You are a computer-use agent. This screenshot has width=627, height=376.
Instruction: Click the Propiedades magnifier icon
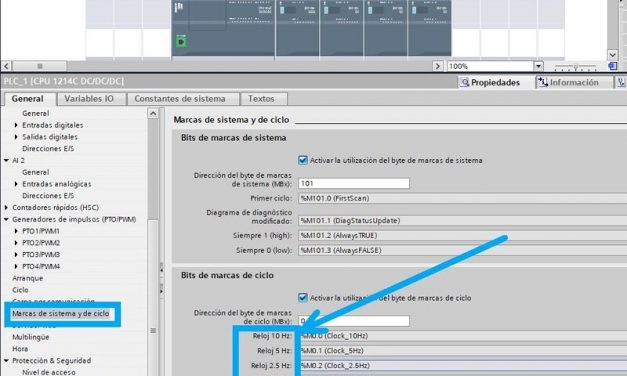(x=464, y=82)
